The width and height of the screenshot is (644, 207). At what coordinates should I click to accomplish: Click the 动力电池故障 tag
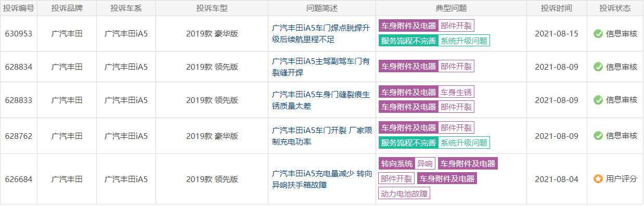[404, 193]
